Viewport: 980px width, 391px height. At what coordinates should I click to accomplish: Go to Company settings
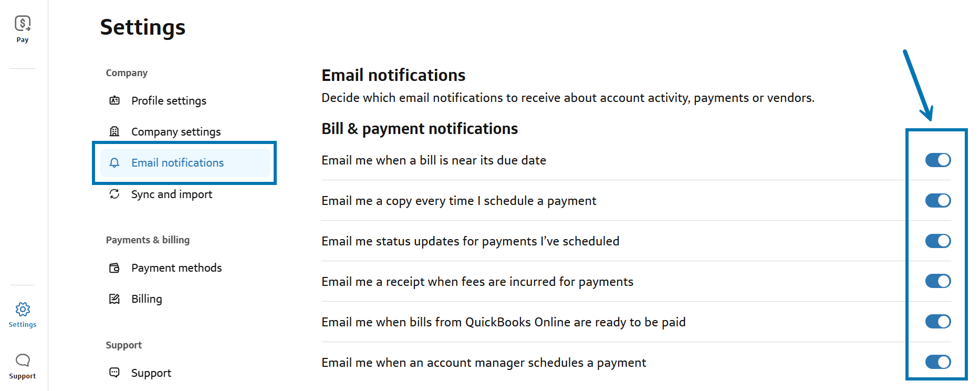coord(176,131)
